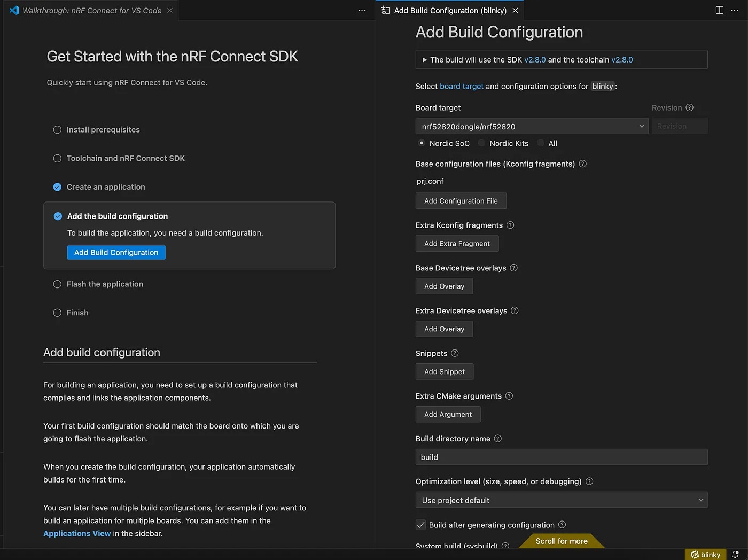Click the prj.conf configuration file entry
The height and width of the screenshot is (560, 748).
pos(430,181)
